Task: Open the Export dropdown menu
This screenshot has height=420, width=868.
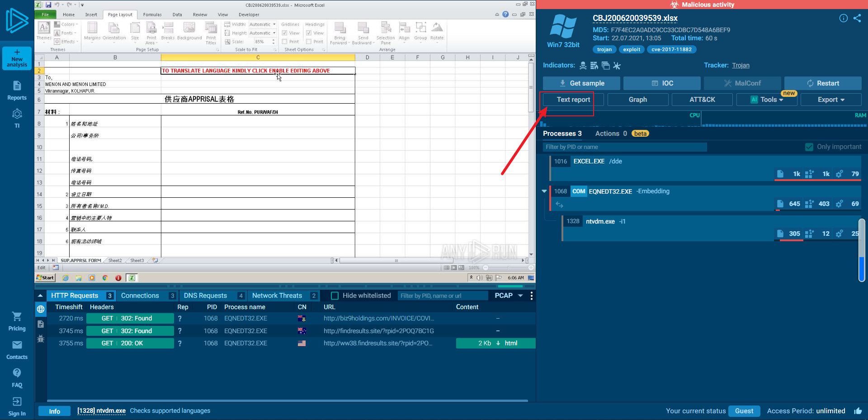Action: (831, 100)
